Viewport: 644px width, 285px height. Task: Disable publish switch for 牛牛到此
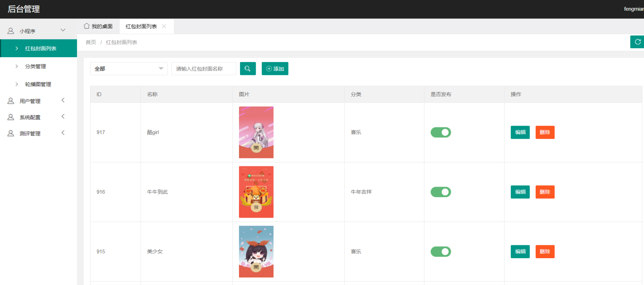(x=441, y=192)
